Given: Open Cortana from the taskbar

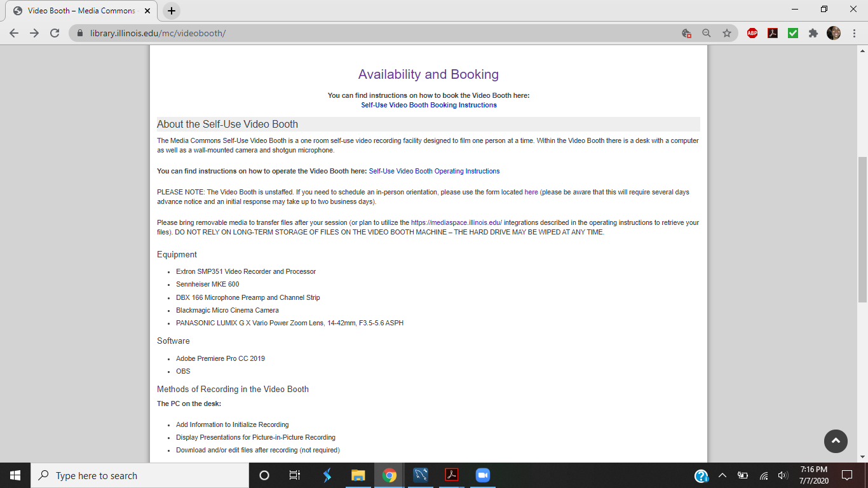Looking at the screenshot, I should tap(264, 475).
